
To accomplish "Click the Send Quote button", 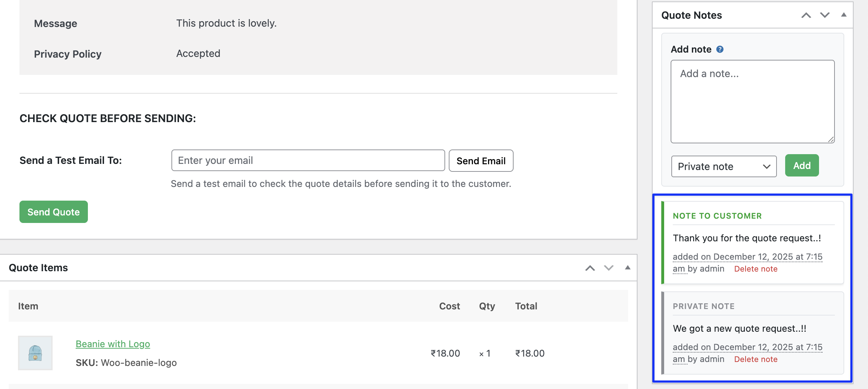I will coord(54,212).
